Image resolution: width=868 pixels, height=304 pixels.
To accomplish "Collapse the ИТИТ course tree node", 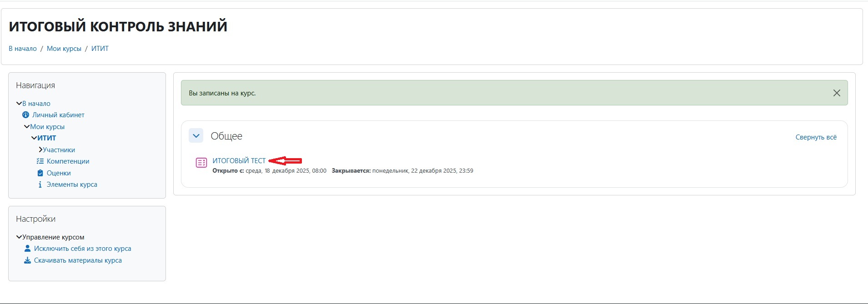I will click(34, 138).
